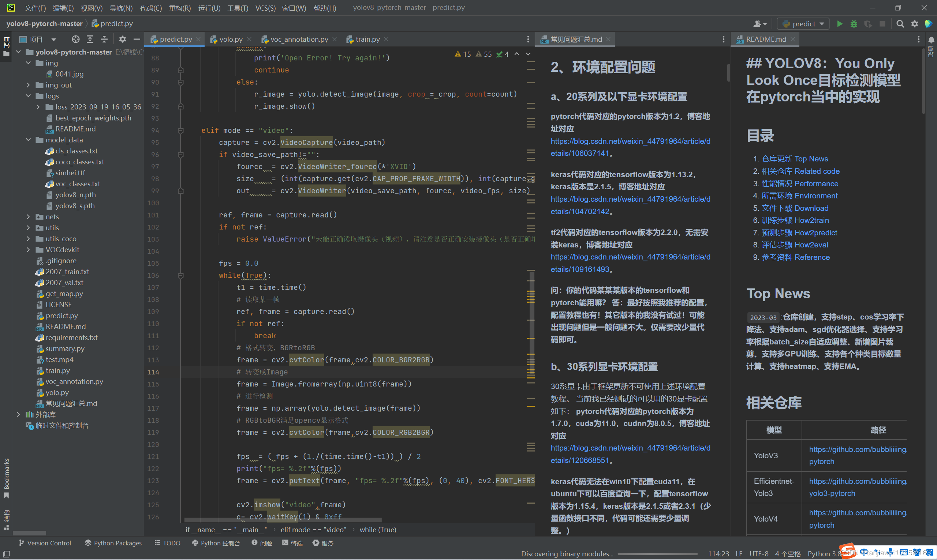The image size is (937, 560).
Task: Open project panel options gear
Action: point(122,39)
